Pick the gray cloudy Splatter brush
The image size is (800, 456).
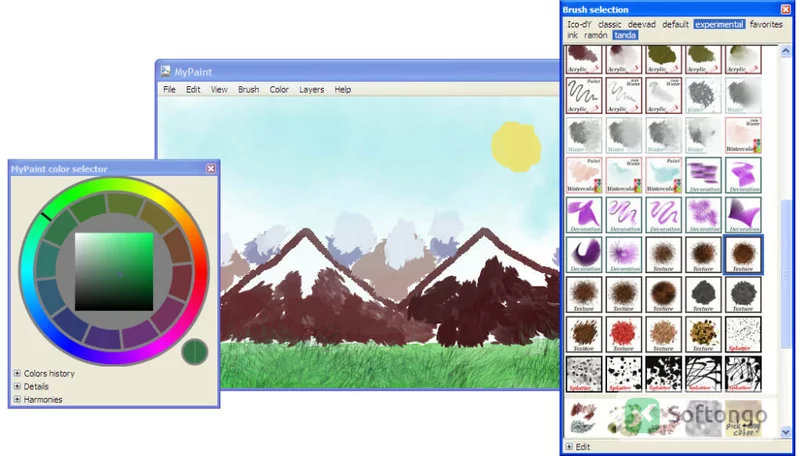pos(584,374)
